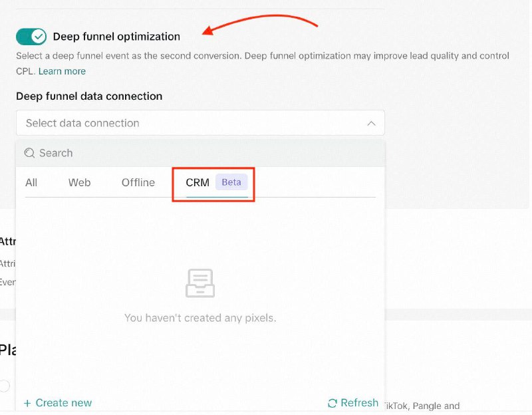Screen dimensions: 532x415
Task: Click the checkmark knob on the toggle
Action: tap(39, 37)
